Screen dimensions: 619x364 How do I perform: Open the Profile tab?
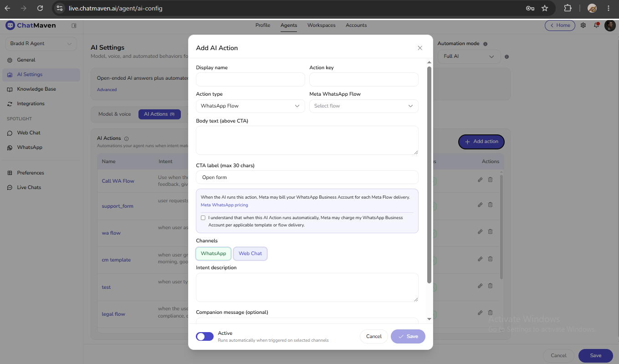tap(263, 26)
